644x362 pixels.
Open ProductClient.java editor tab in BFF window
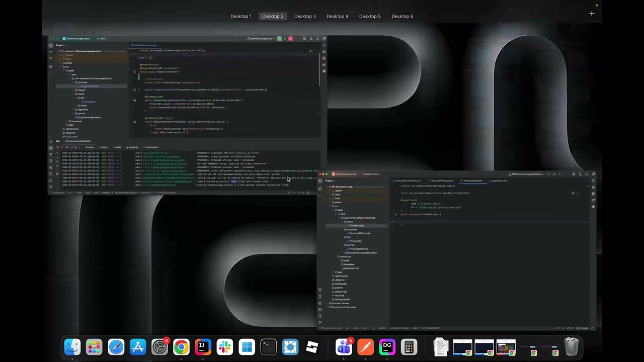coord(473,180)
